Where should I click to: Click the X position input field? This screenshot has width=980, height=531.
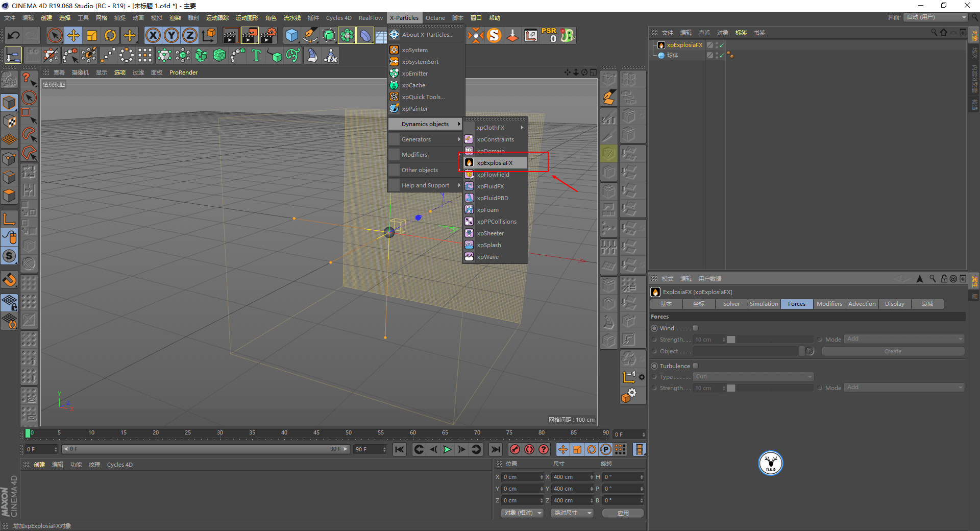tap(523, 477)
